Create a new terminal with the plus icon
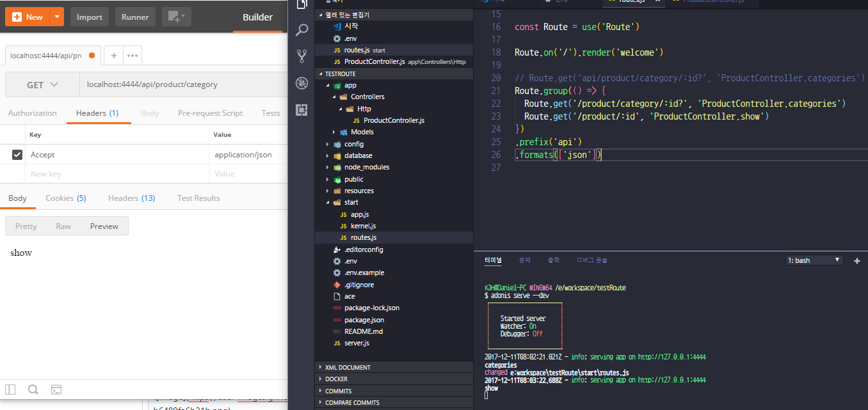 (x=857, y=260)
